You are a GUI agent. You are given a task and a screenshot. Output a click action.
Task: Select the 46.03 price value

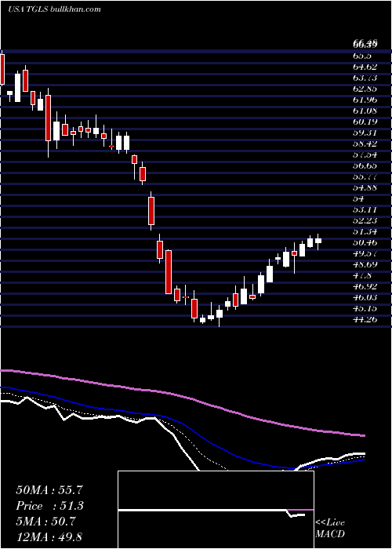click(x=365, y=297)
